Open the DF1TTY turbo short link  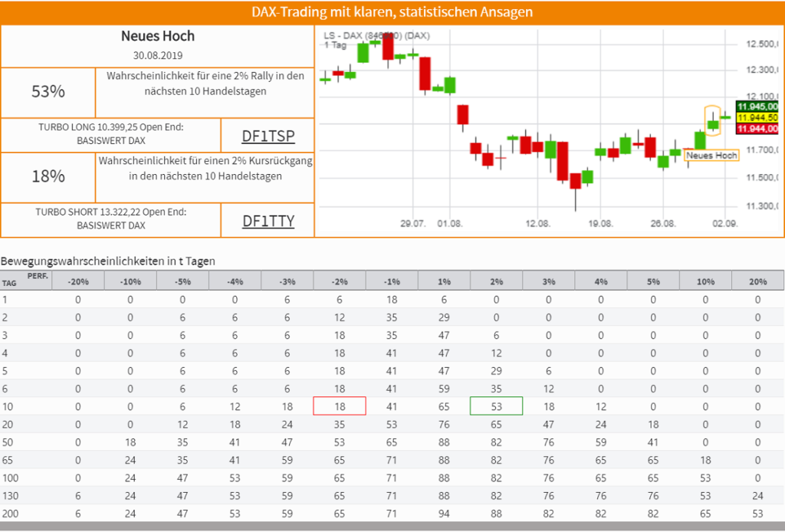click(x=268, y=221)
